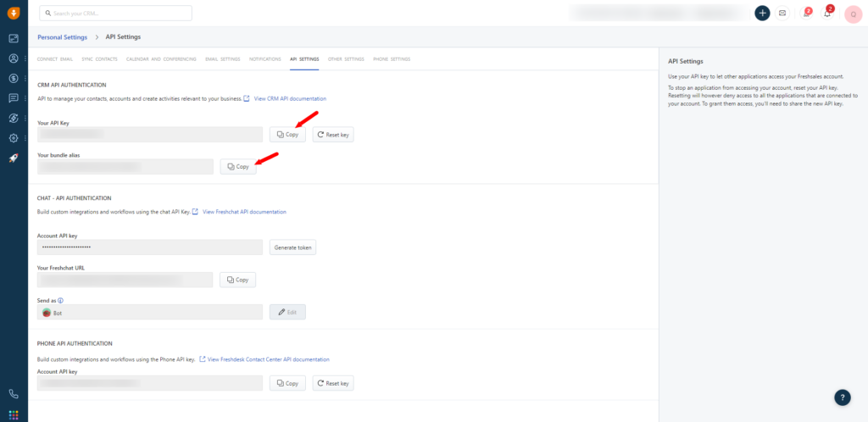Reset the CRM API key
The width and height of the screenshot is (868, 422).
point(332,135)
